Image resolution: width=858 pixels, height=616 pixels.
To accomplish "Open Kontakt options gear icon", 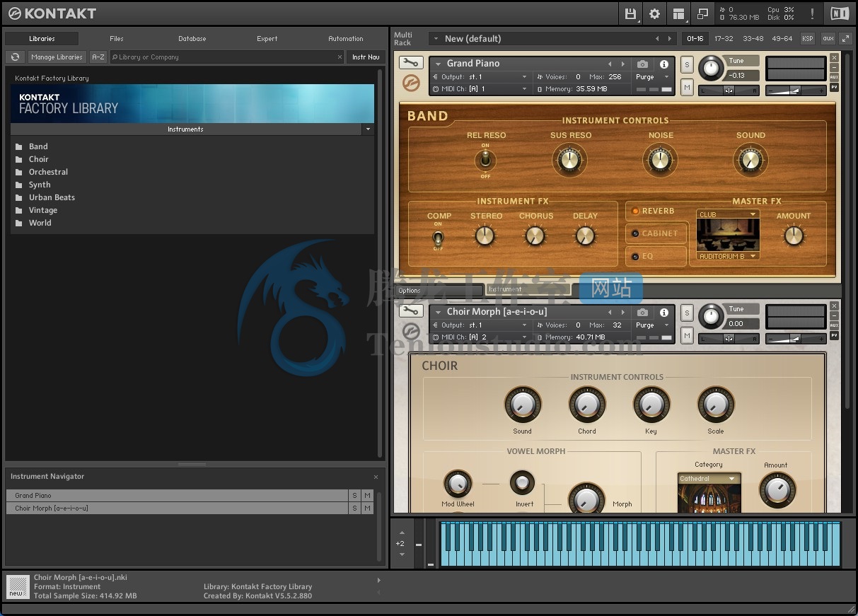I will [654, 13].
